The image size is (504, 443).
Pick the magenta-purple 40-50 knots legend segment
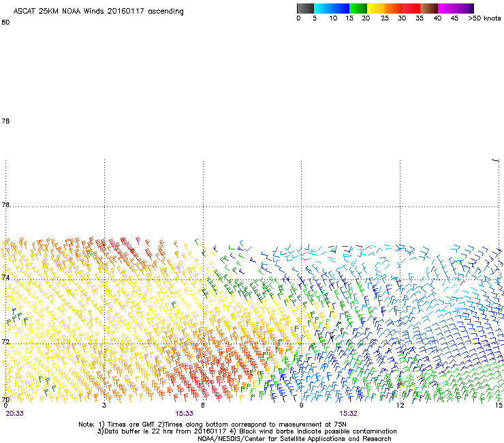(x=456, y=8)
